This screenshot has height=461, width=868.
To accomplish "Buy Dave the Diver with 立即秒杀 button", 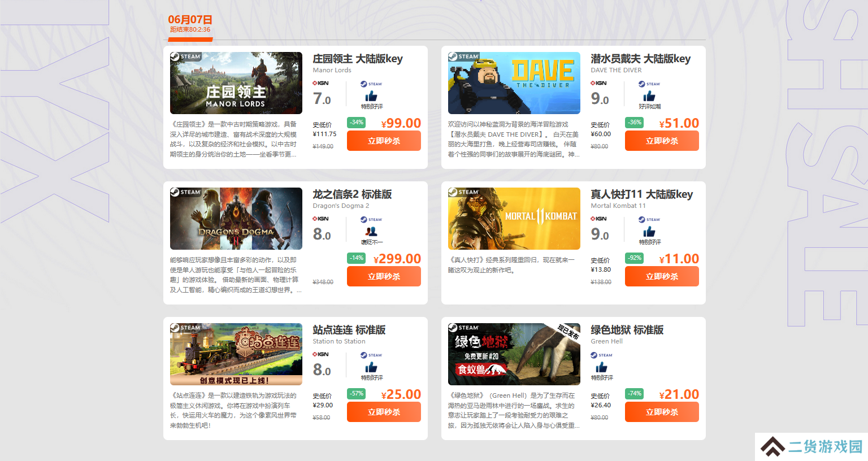I will (662, 141).
